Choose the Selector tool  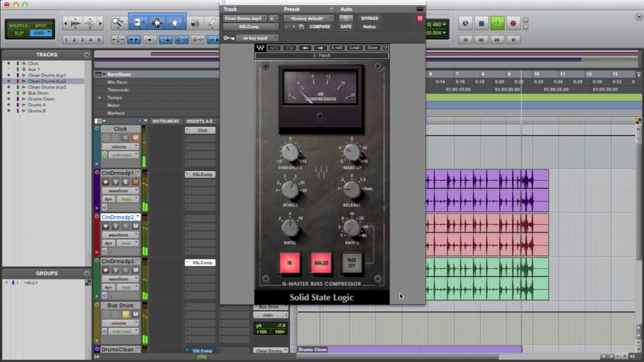(x=156, y=23)
